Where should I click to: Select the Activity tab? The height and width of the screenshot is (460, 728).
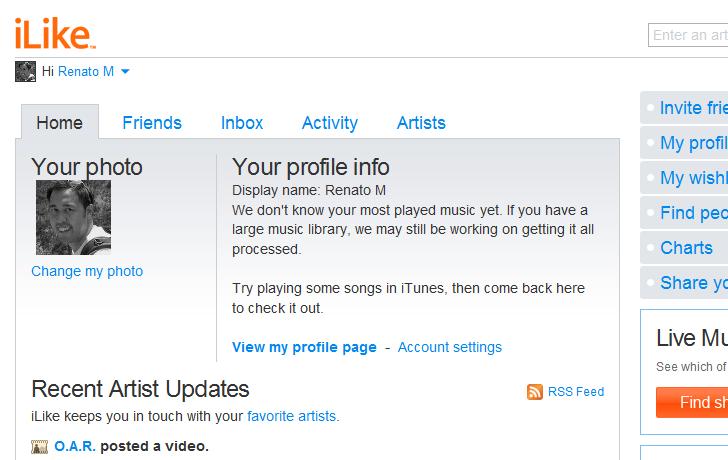pyautogui.click(x=330, y=123)
